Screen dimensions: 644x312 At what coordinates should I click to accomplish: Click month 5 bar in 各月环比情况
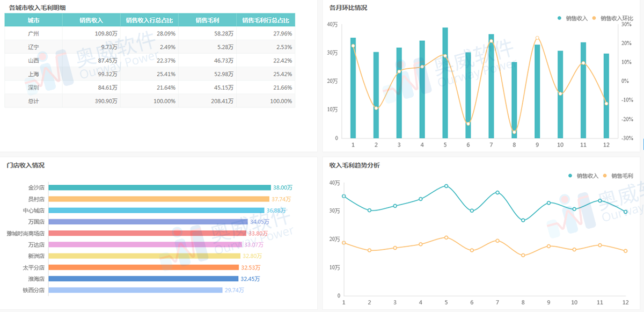click(445, 83)
